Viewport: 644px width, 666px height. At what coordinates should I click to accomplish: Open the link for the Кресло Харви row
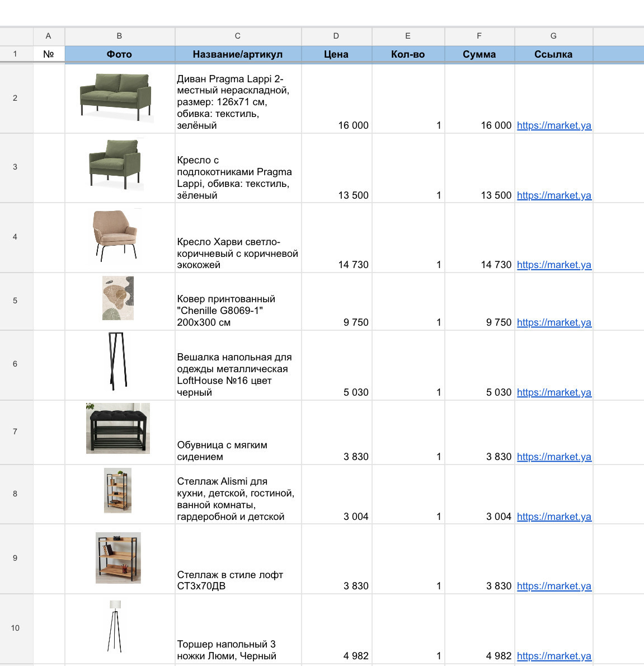coord(554,265)
